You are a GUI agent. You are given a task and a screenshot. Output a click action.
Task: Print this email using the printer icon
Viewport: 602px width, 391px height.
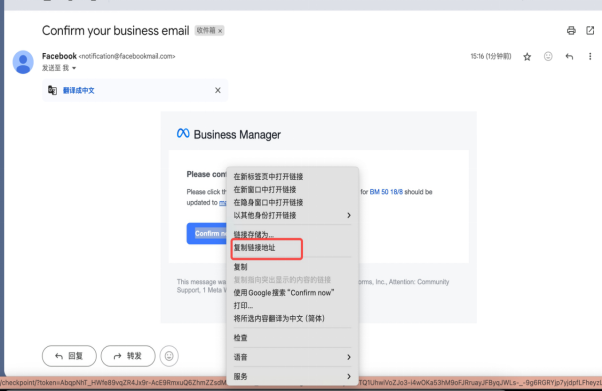[571, 31]
